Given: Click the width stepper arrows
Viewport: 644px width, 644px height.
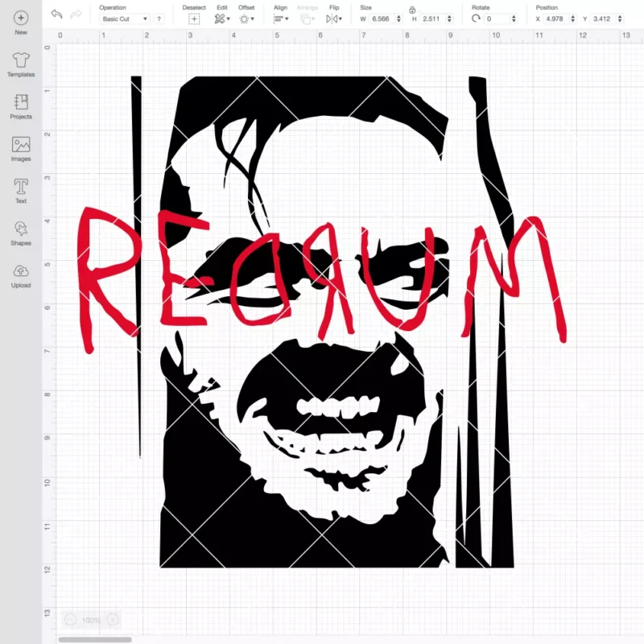Looking at the screenshot, I should coord(398,19).
